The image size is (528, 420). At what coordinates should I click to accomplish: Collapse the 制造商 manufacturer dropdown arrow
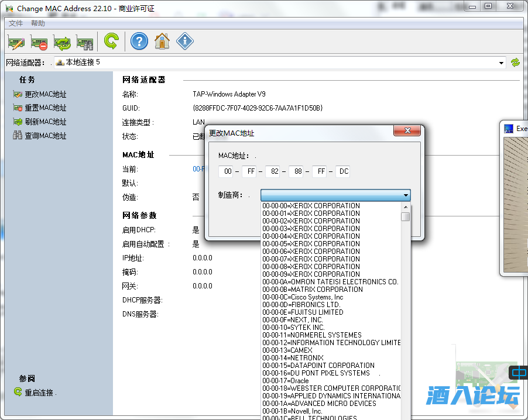tap(406, 195)
